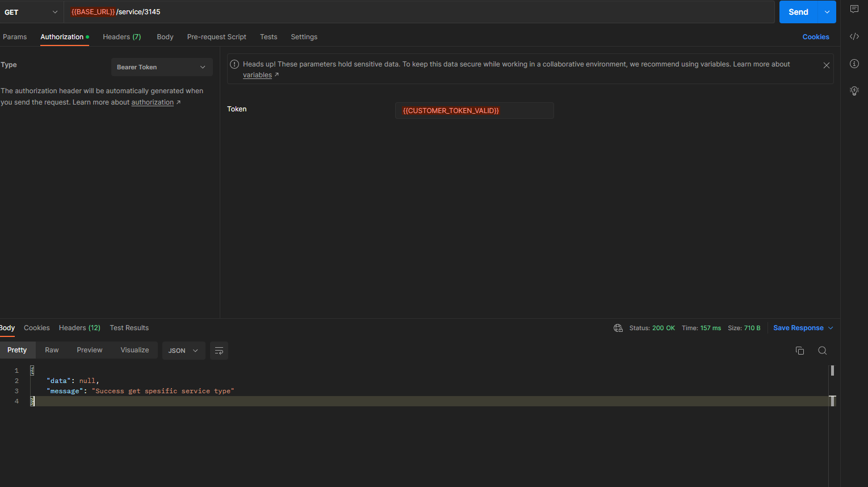Viewport: 868px width, 487px height.
Task: Change the Bearer Token authorization type
Action: [x=162, y=66]
